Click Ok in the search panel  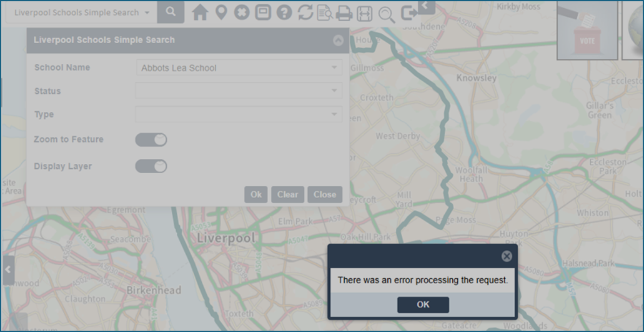[256, 195]
